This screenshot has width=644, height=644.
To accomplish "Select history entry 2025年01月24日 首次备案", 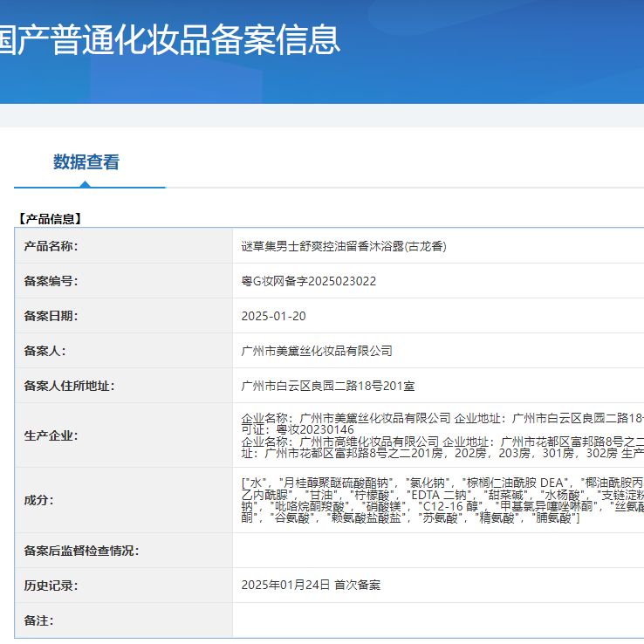I will (x=311, y=585).
